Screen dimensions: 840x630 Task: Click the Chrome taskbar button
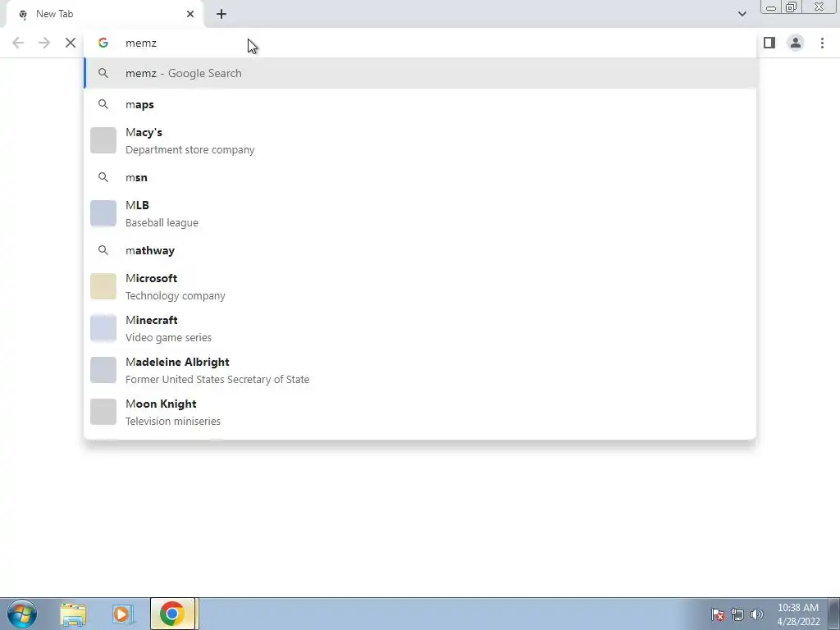[172, 614]
